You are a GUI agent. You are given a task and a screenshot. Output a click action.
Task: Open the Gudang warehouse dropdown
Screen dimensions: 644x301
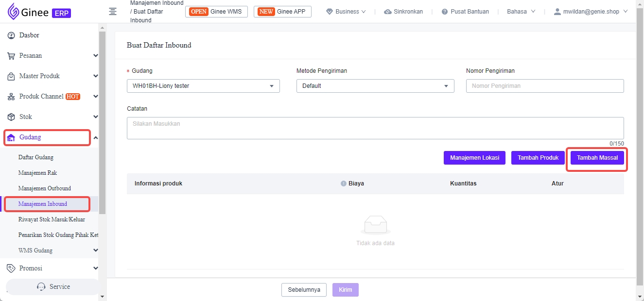pyautogui.click(x=203, y=86)
